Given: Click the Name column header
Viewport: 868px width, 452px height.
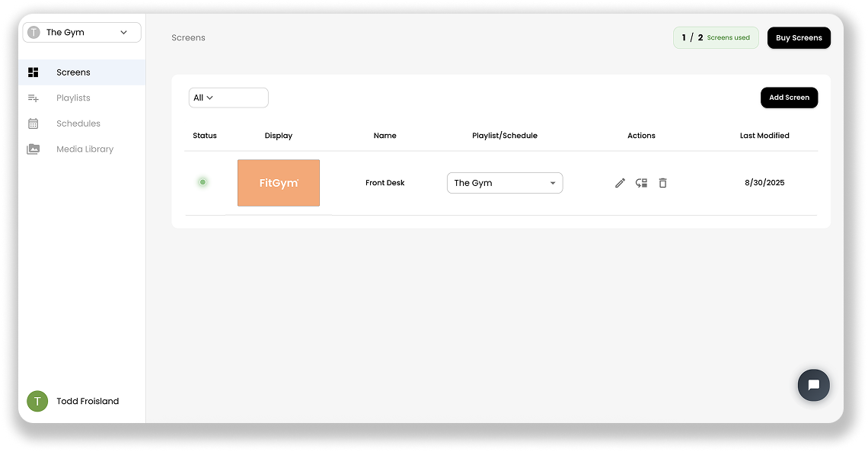Looking at the screenshot, I should (385, 136).
